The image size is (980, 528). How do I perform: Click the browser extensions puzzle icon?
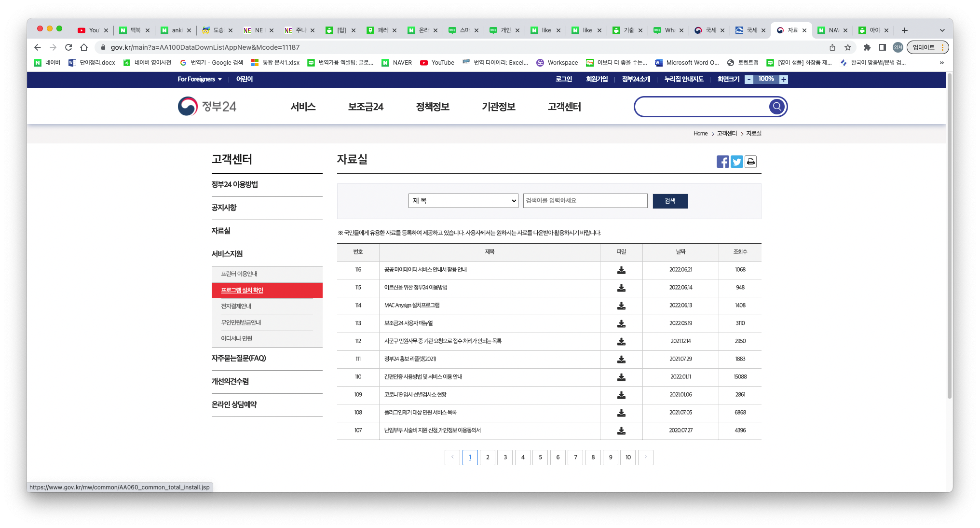[x=867, y=47]
